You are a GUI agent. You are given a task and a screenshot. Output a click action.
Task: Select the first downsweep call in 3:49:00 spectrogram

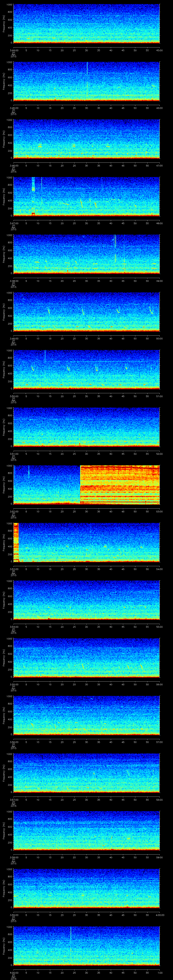click(x=48, y=310)
